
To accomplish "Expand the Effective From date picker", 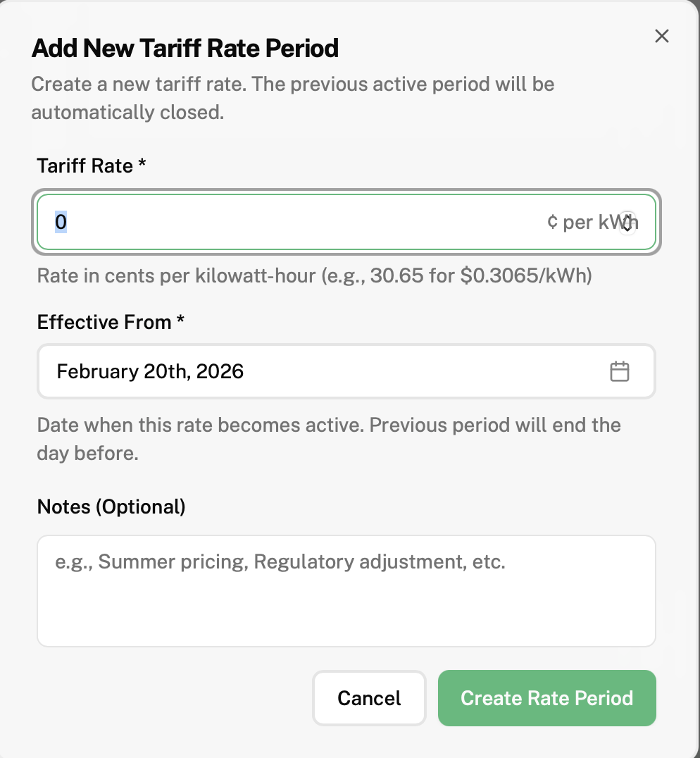I will click(346, 371).
